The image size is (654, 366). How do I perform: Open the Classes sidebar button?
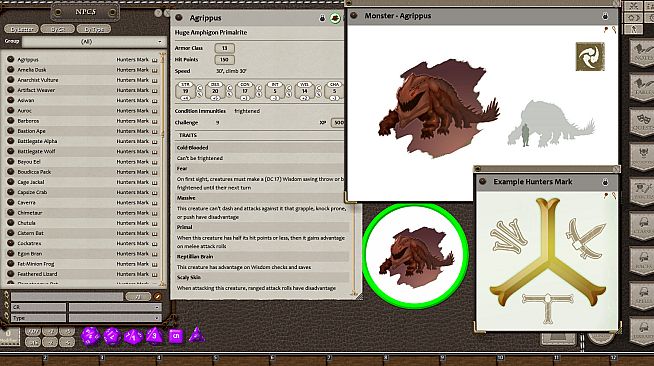tap(642, 226)
